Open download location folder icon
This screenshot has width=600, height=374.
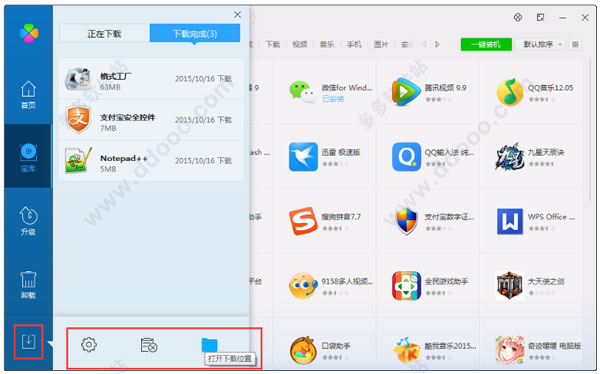click(209, 345)
